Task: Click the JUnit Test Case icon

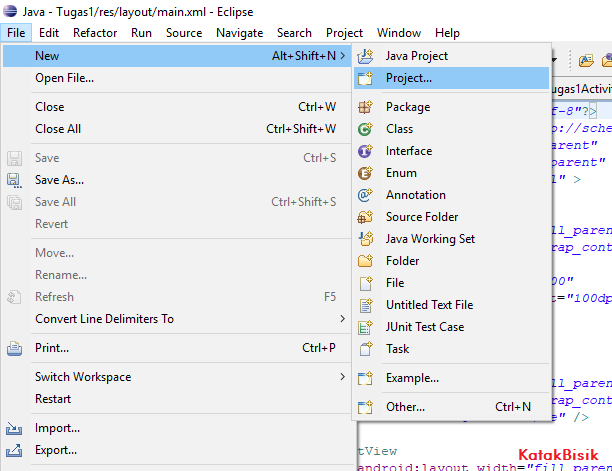Action: coord(365,327)
